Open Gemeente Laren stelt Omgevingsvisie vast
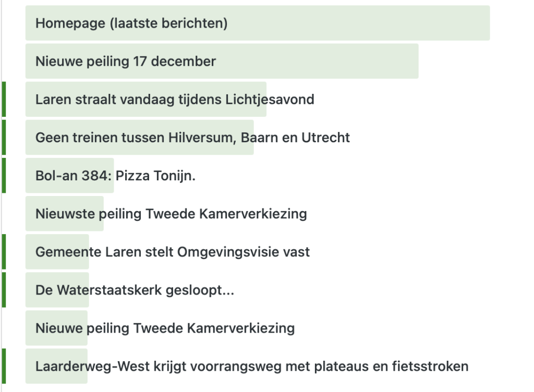The width and height of the screenshot is (534, 392). 173,252
